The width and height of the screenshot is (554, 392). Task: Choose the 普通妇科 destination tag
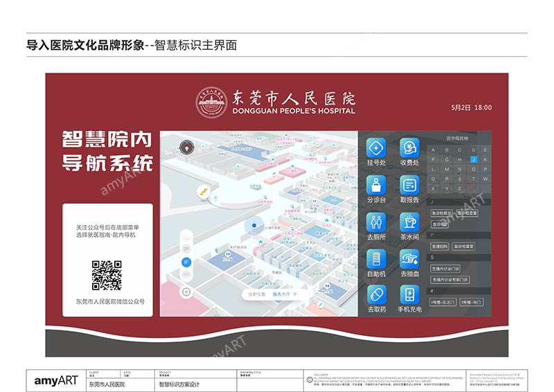[440, 247]
